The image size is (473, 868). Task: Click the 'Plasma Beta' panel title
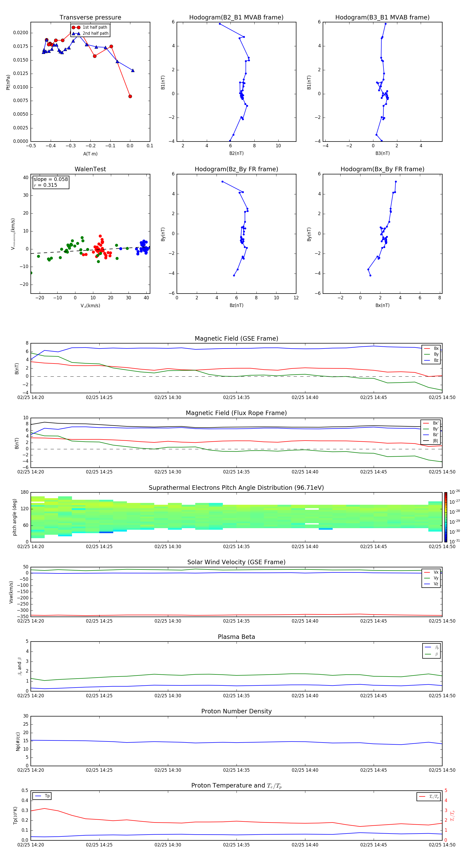pyautogui.click(x=236, y=637)
